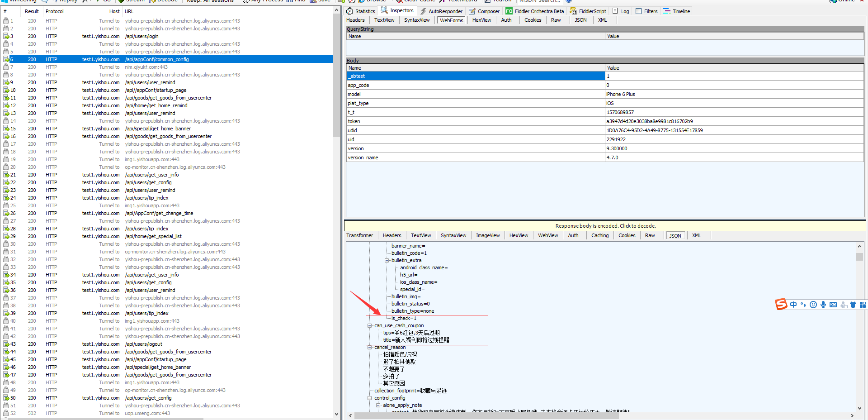Sort sessions by Protocol column header
The height and width of the screenshot is (420, 868).
click(55, 11)
